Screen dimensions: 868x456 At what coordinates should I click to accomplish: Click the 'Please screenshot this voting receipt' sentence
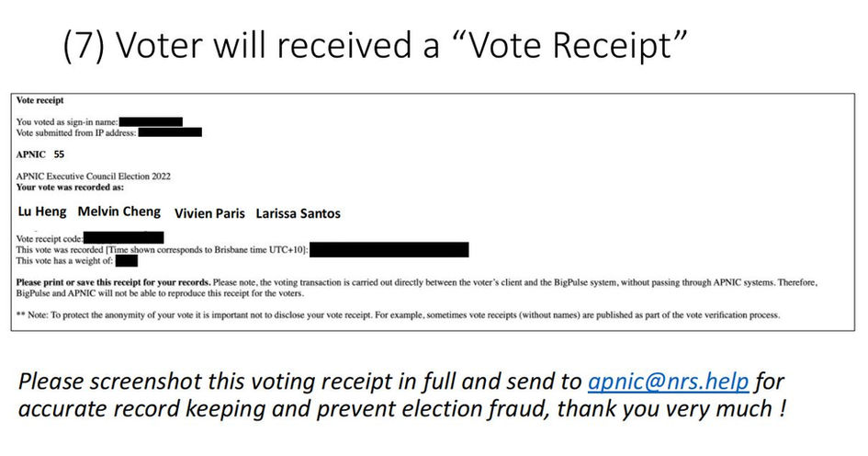click(401, 382)
